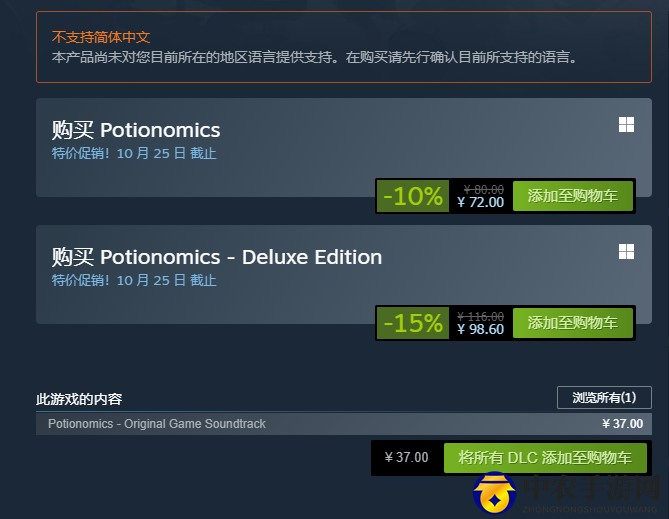
Task: Click the ¥98.60 Deluxe price
Action: (x=480, y=329)
